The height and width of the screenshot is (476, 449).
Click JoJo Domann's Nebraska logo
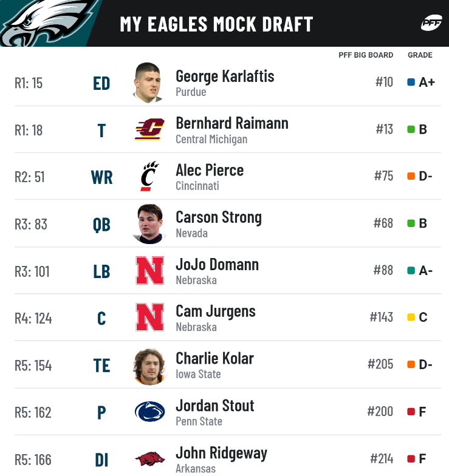point(149,270)
